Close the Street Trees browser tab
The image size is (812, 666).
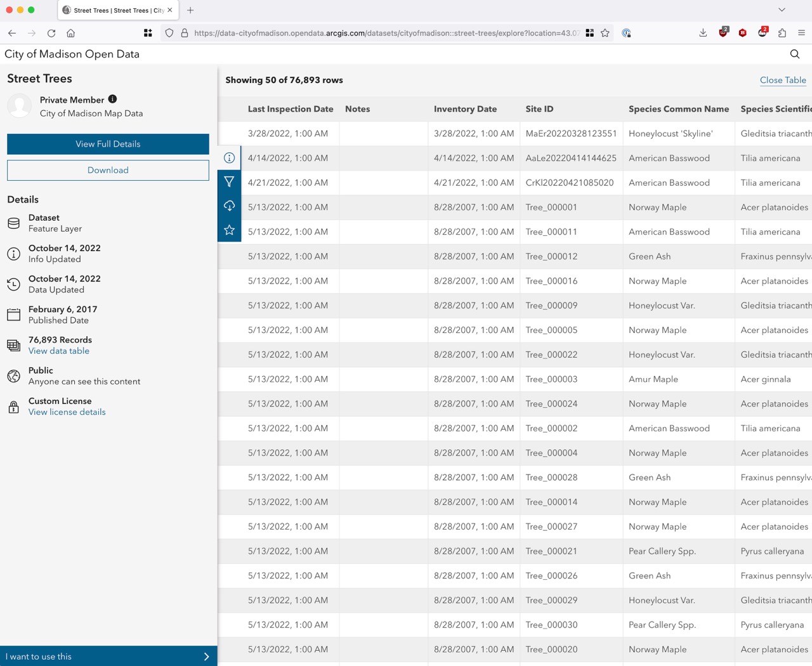[170, 10]
